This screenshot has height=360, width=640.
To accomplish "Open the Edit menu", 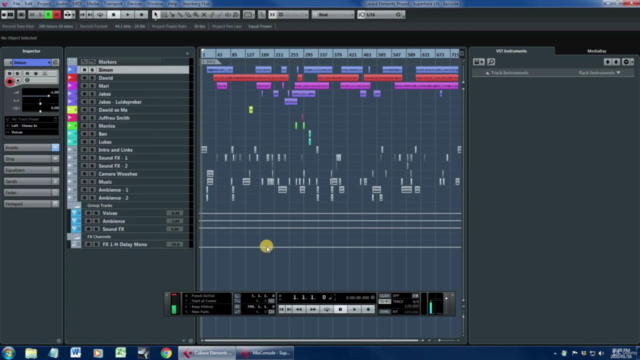I will [x=28, y=4].
